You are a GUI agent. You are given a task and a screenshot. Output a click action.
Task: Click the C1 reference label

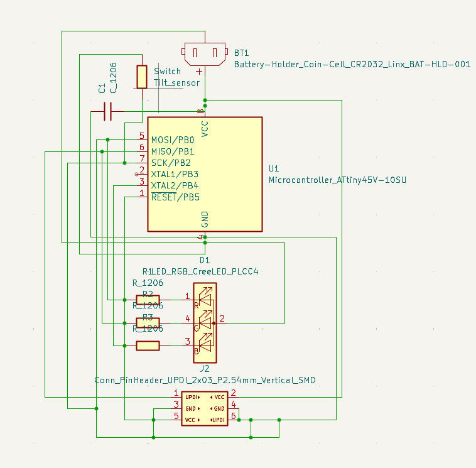tap(102, 88)
